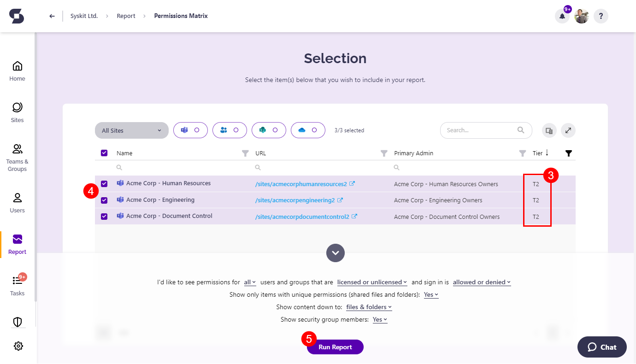Click the copy to clipboard icon
The width and height of the screenshot is (636, 364).
549,130
